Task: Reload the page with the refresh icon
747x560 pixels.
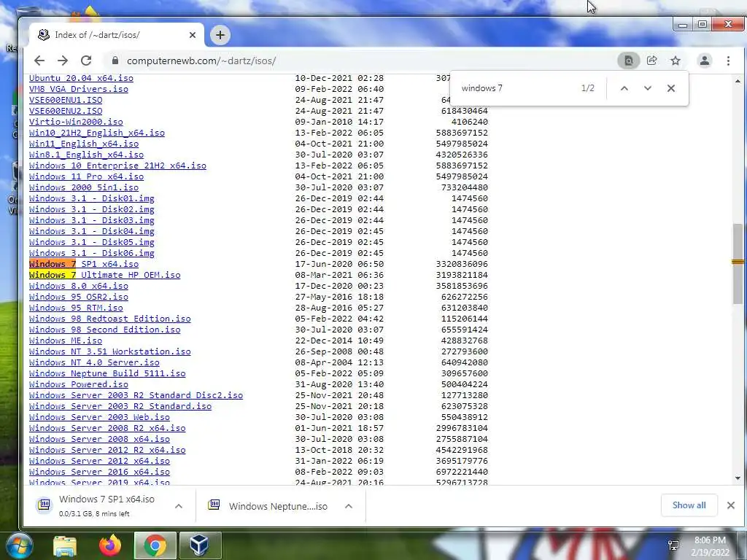Action: (86, 61)
